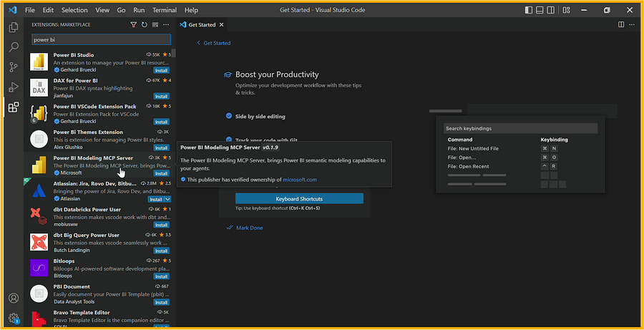Toggle bottom panel layout icon
The width and height of the screenshot is (644, 330).
coord(540,10)
